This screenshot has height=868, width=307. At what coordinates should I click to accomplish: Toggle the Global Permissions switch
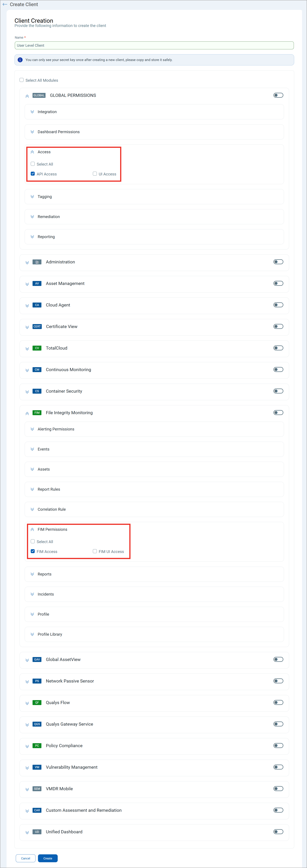(x=278, y=95)
